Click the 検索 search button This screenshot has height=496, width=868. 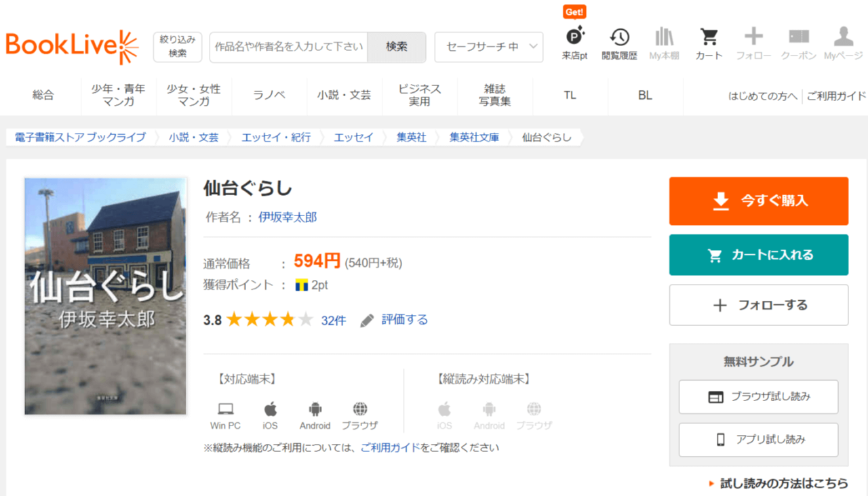(x=397, y=47)
